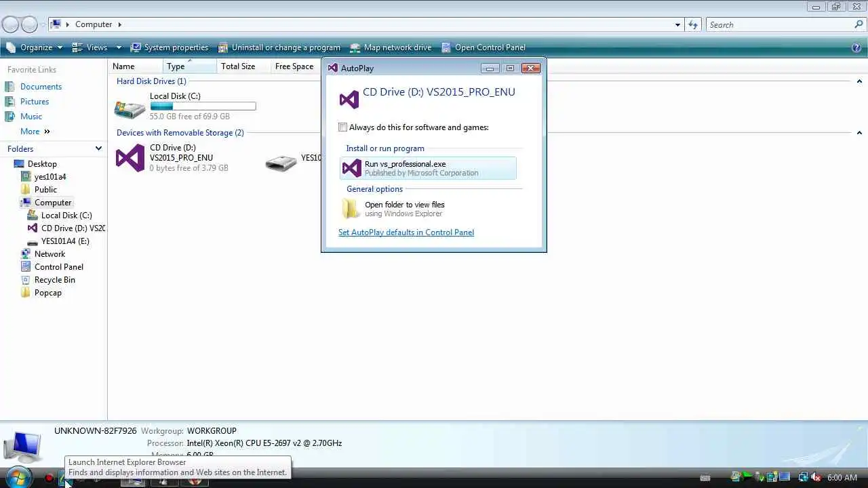Expand the Computer breadcrumb arrow
The image size is (868, 488).
(120, 24)
